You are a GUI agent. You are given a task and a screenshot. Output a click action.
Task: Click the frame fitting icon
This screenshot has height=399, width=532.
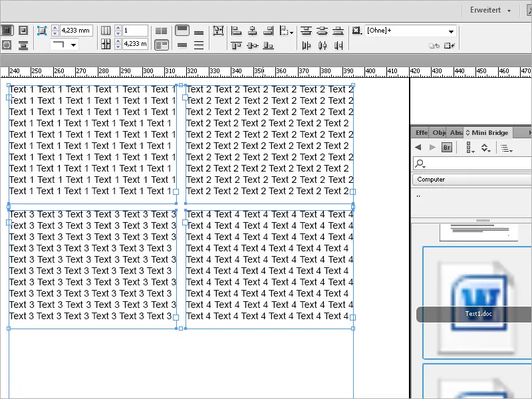[218, 31]
